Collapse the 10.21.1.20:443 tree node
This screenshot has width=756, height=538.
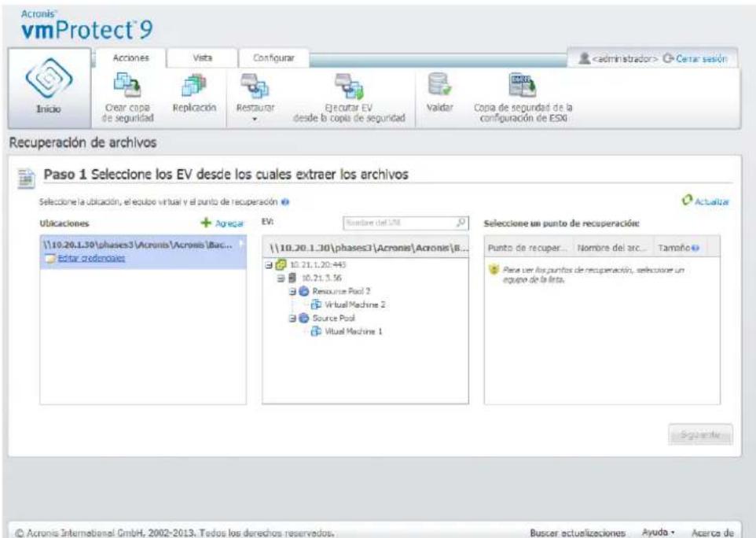coord(269,265)
